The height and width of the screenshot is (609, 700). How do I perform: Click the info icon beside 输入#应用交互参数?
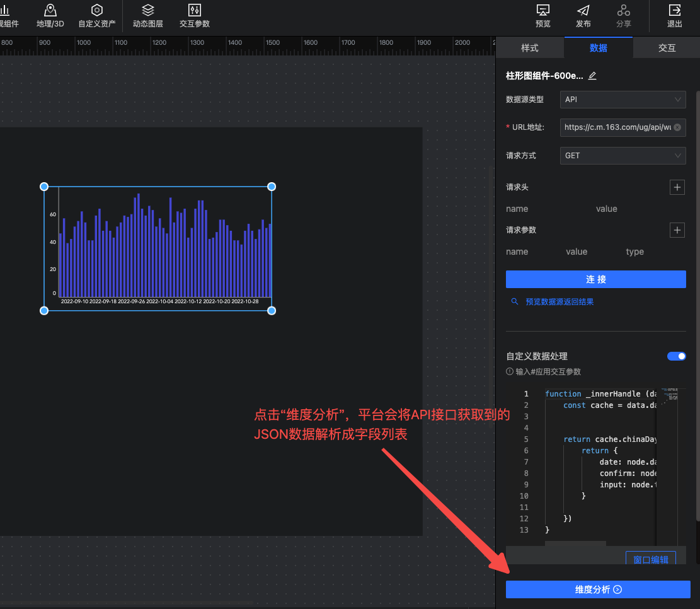coord(509,371)
